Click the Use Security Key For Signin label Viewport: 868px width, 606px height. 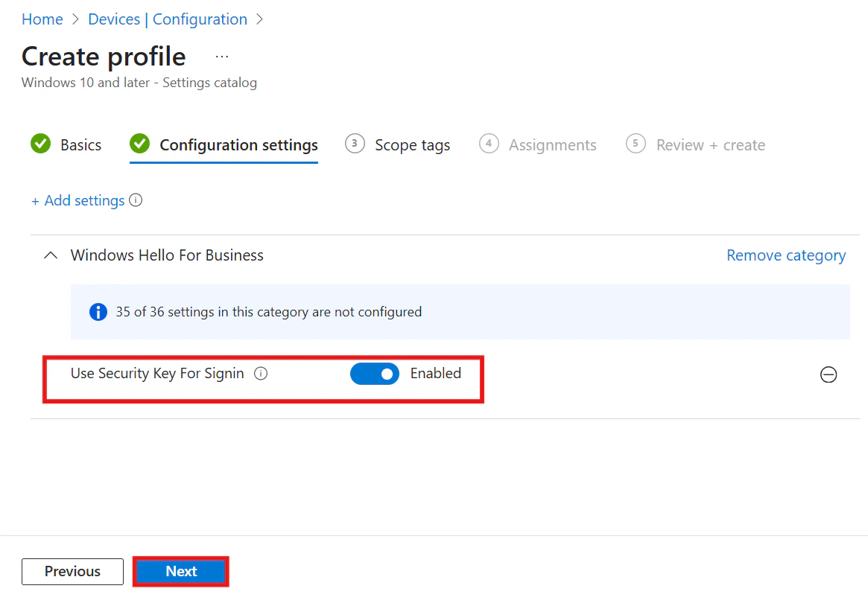(x=157, y=374)
